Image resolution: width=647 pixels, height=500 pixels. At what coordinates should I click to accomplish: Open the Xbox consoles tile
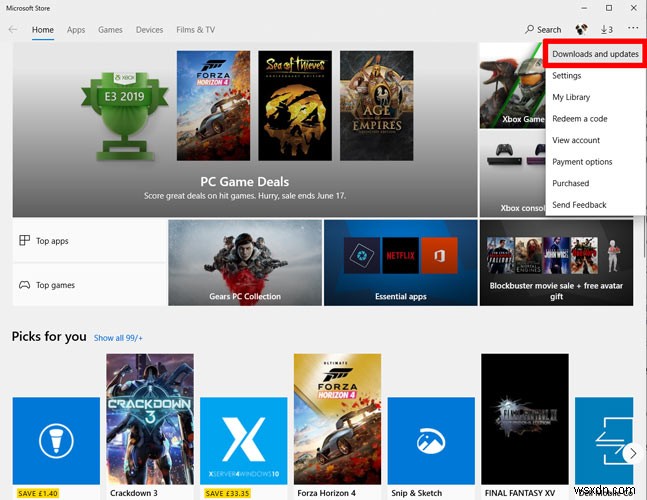click(512, 174)
